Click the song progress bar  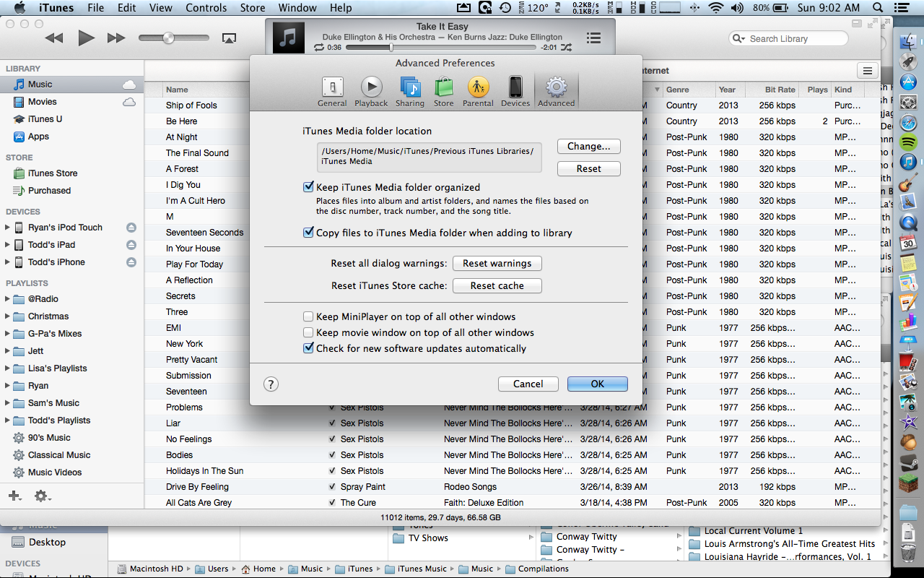pos(440,48)
